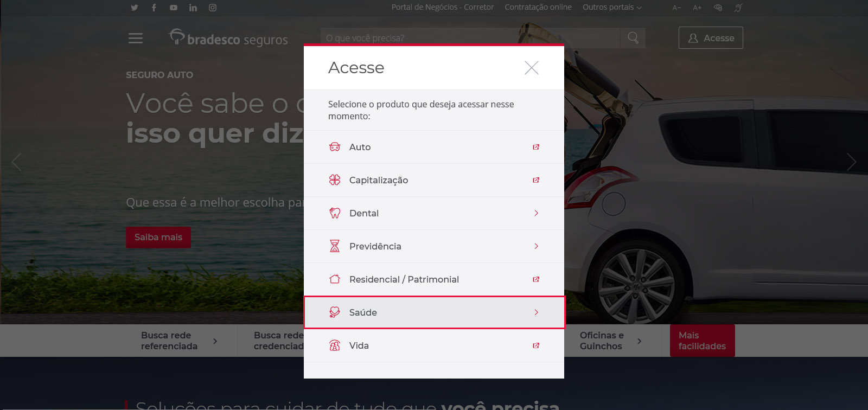Screen dimensions: 868x410
Task: Open the LinkedIn social icon
Action: pyautogui.click(x=193, y=8)
